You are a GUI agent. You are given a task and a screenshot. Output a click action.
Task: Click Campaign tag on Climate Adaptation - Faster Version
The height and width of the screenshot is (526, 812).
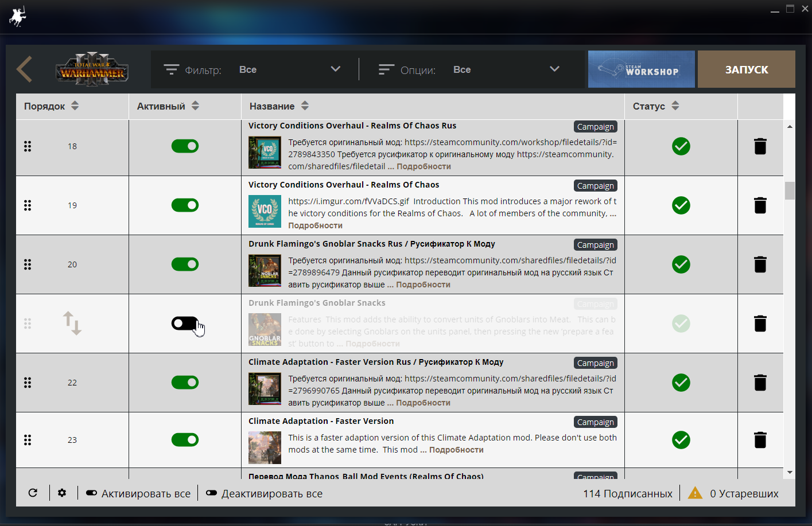tap(596, 422)
